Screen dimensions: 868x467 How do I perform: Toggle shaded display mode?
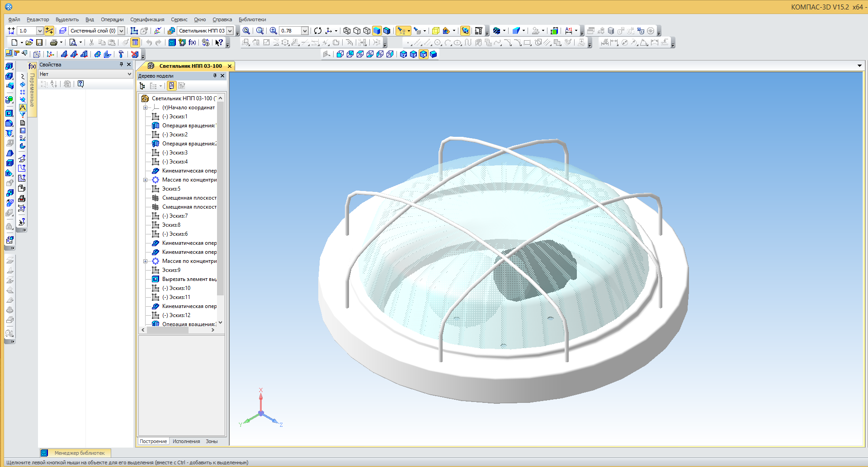(x=377, y=31)
